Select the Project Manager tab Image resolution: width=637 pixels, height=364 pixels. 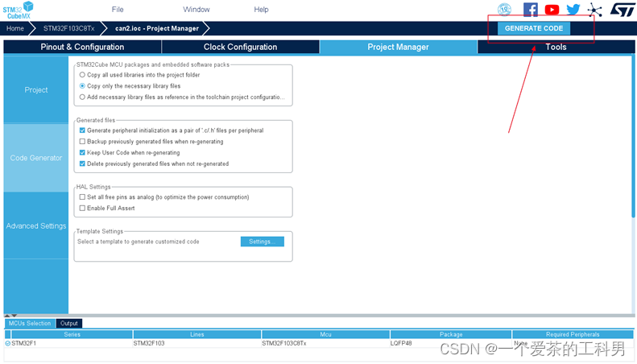point(398,47)
